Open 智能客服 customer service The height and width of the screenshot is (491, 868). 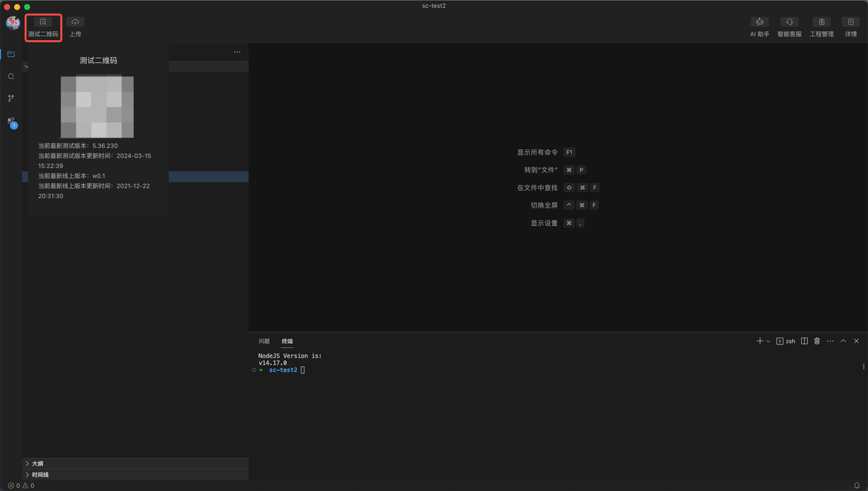click(789, 27)
